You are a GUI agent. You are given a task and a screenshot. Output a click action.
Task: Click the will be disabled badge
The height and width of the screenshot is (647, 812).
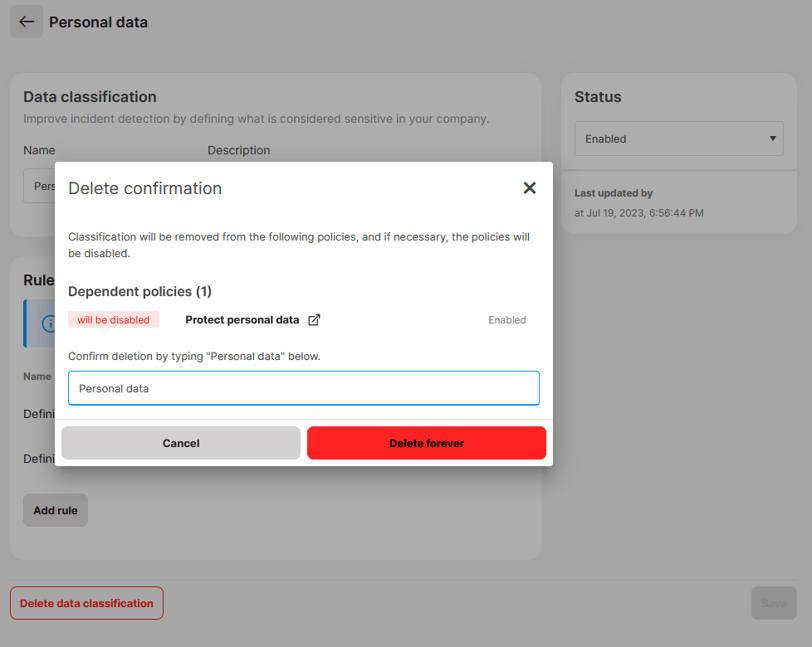point(113,319)
